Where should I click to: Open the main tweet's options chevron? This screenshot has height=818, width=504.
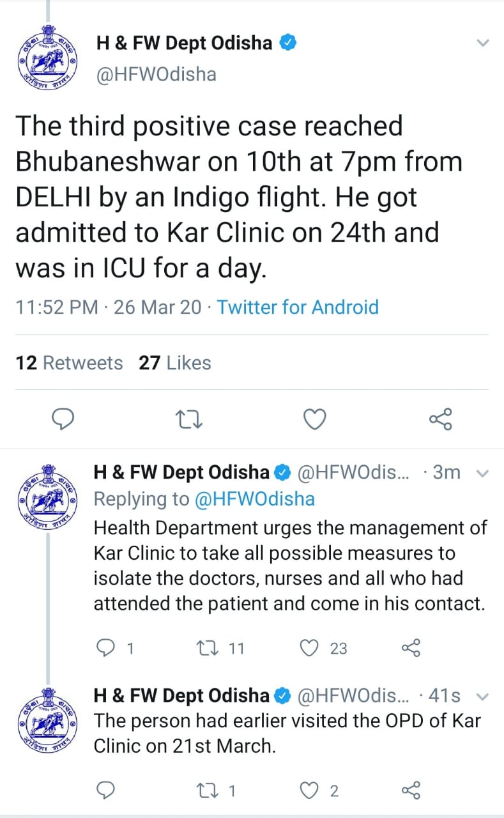click(x=484, y=43)
